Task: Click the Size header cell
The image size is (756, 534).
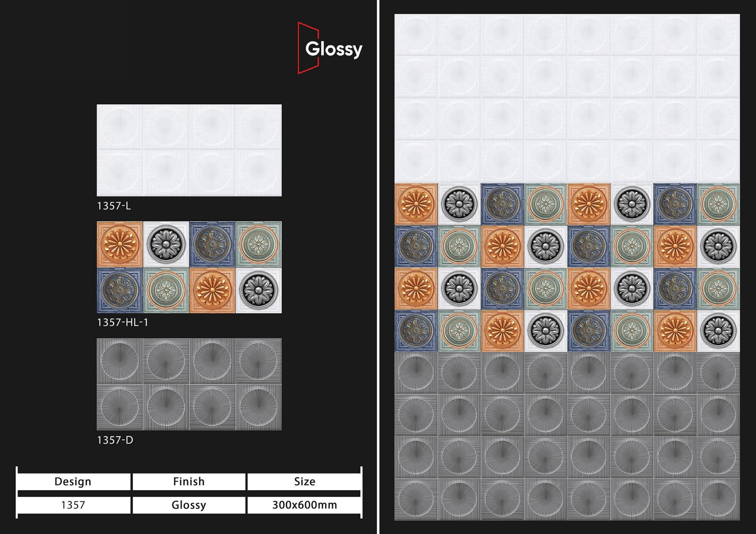Action: pyautogui.click(x=304, y=482)
